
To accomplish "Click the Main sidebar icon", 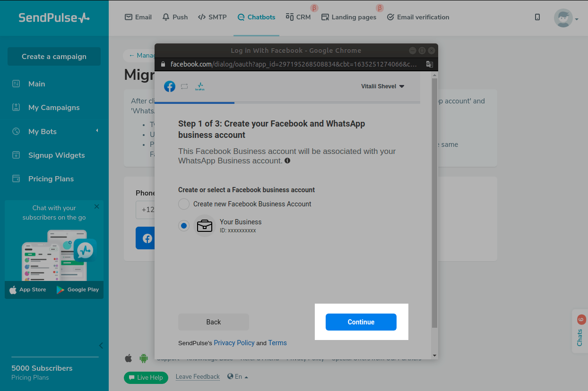I will click(16, 84).
